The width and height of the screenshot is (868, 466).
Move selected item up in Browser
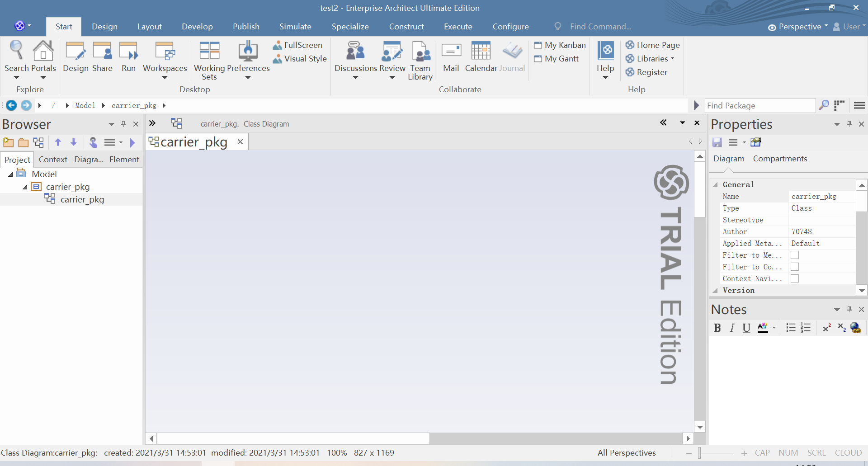tap(58, 142)
